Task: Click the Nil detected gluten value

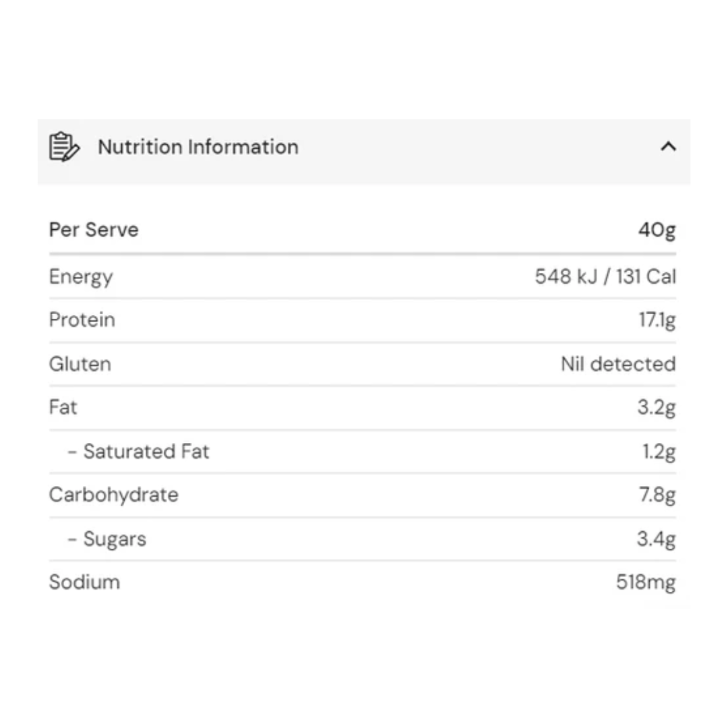Action: pyautogui.click(x=617, y=364)
